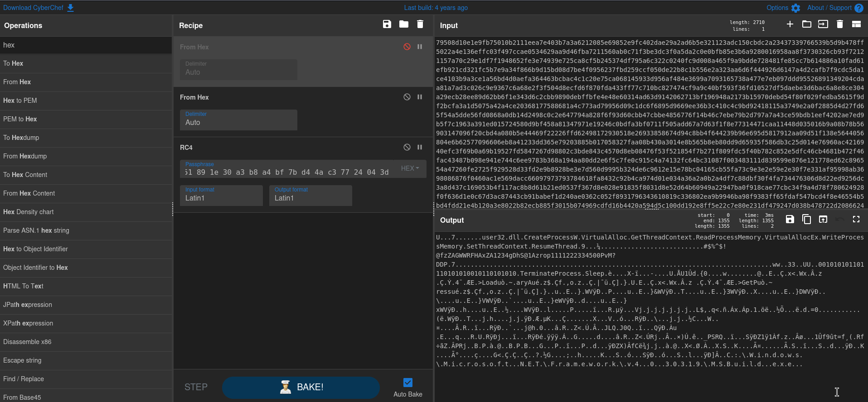The width and height of the screenshot is (868, 402).
Task: Copy raw output to clipboard
Action: (x=807, y=220)
